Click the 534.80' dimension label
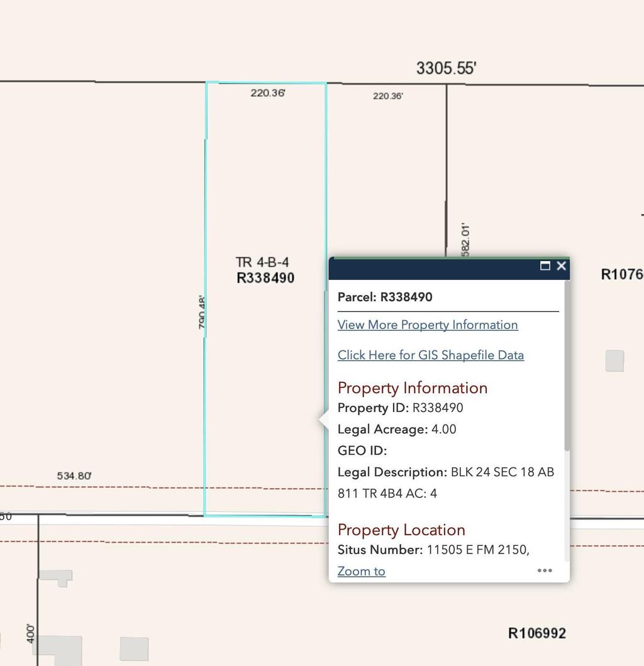Viewport: 644px width, 666px height. (74, 475)
